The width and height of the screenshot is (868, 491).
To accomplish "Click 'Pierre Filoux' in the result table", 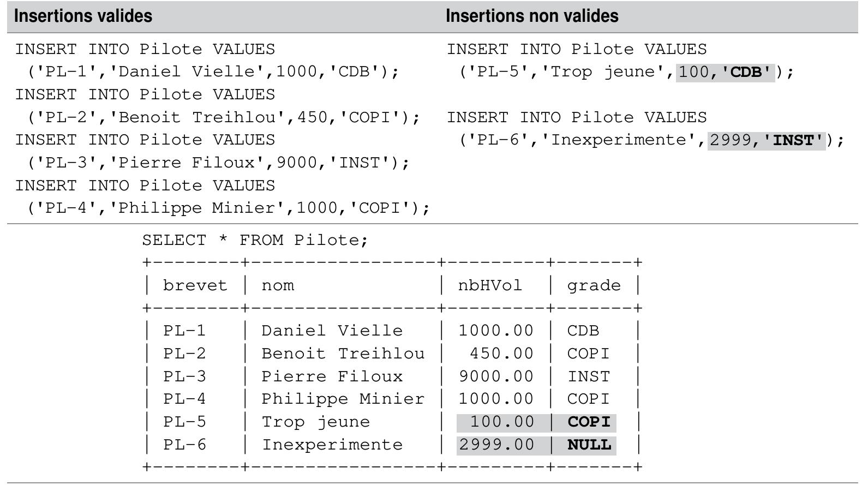I will [332, 376].
